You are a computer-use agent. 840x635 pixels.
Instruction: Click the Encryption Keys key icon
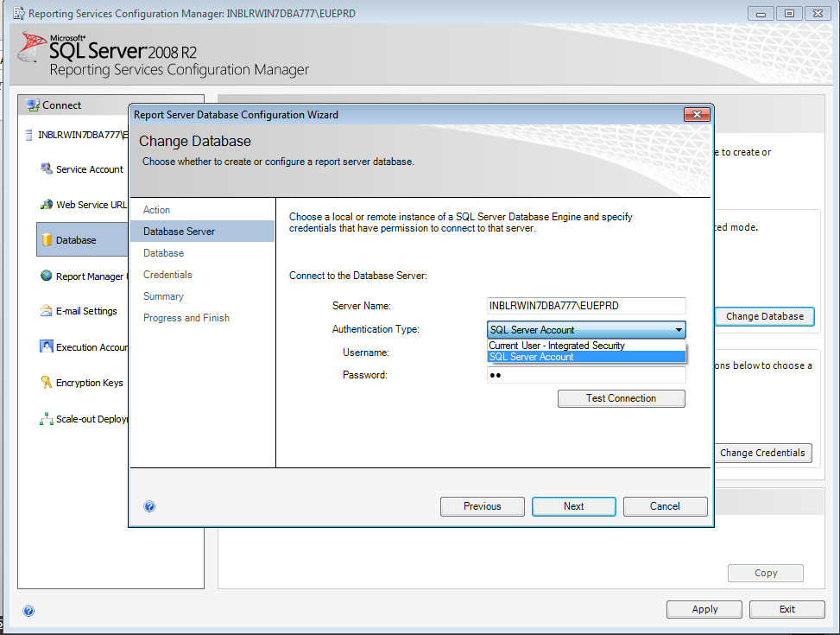[46, 382]
